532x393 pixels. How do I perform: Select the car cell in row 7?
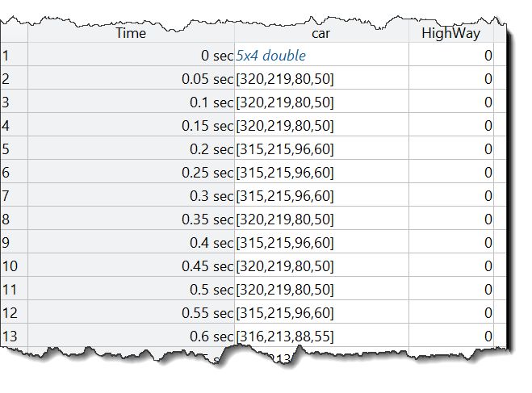click(x=321, y=196)
